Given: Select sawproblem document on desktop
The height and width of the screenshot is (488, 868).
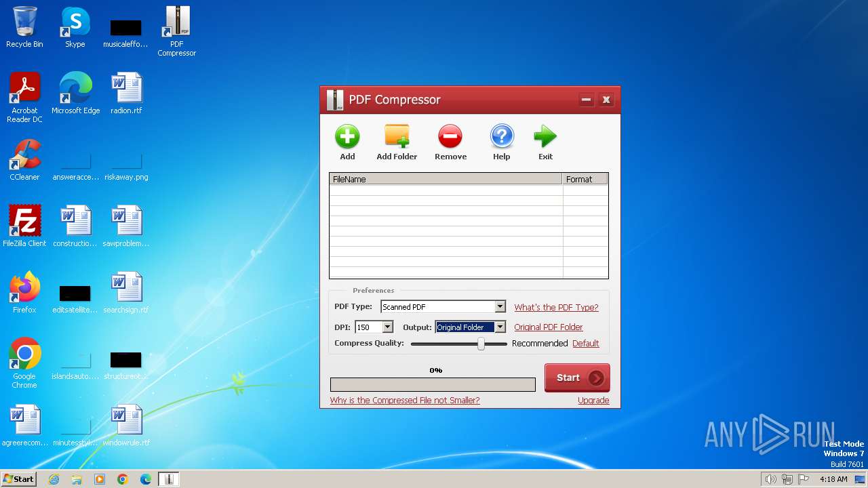Looking at the screenshot, I should pyautogui.click(x=126, y=226).
